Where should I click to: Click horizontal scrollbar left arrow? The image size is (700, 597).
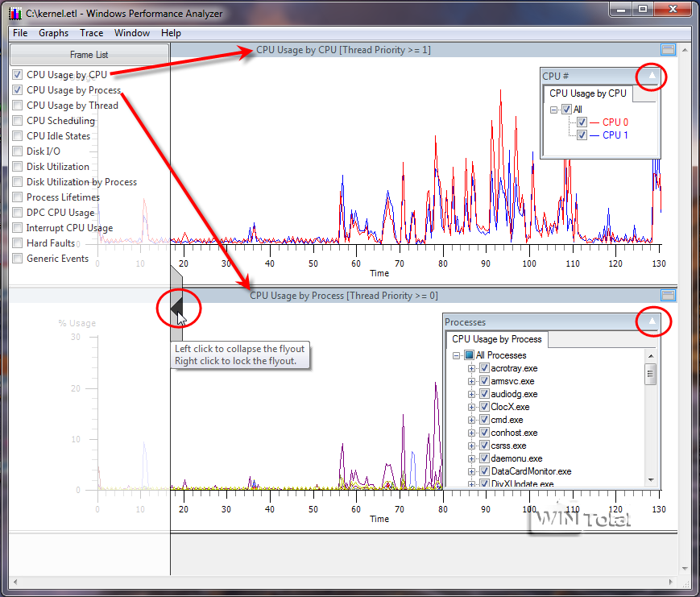click(15, 582)
